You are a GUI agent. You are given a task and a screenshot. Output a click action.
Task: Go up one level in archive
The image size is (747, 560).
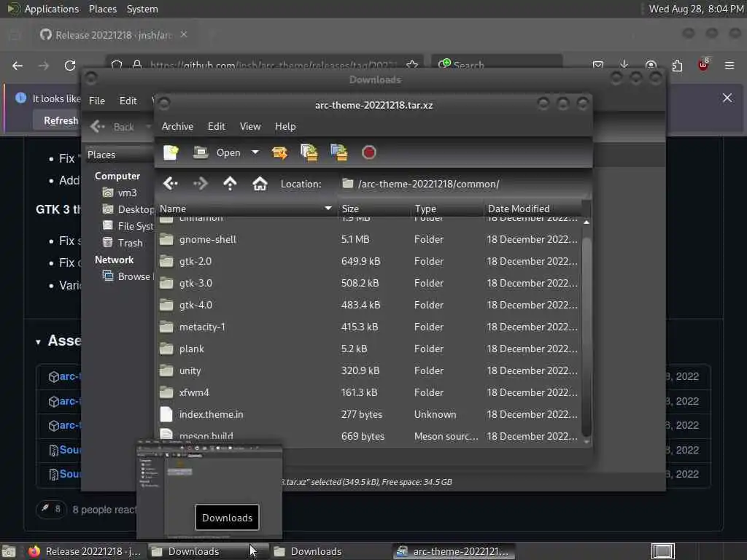(x=230, y=183)
